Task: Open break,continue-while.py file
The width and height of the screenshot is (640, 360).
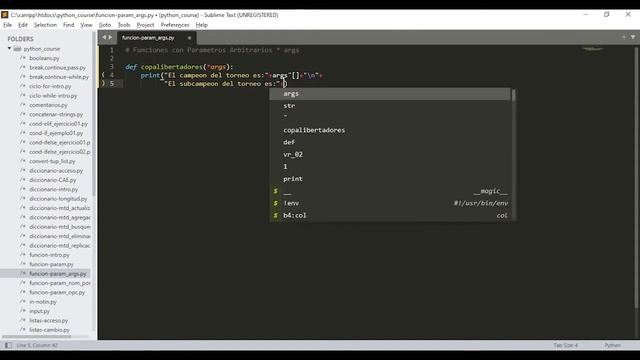Action: (59, 77)
